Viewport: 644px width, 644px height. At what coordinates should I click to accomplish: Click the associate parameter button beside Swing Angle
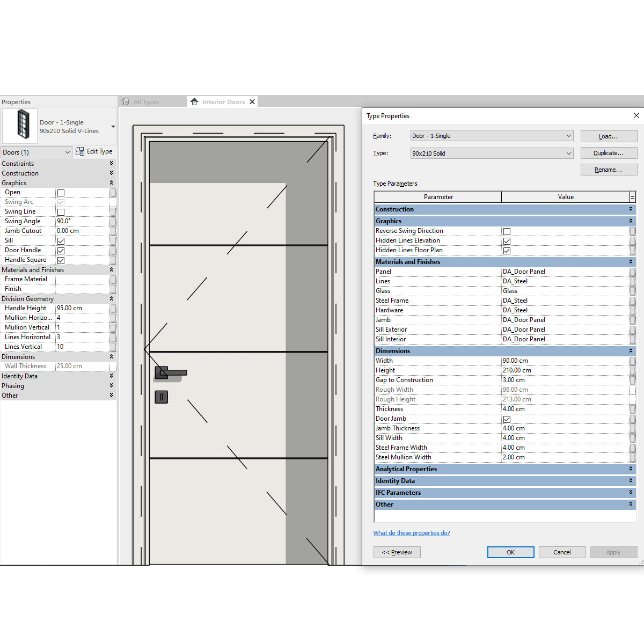113,221
